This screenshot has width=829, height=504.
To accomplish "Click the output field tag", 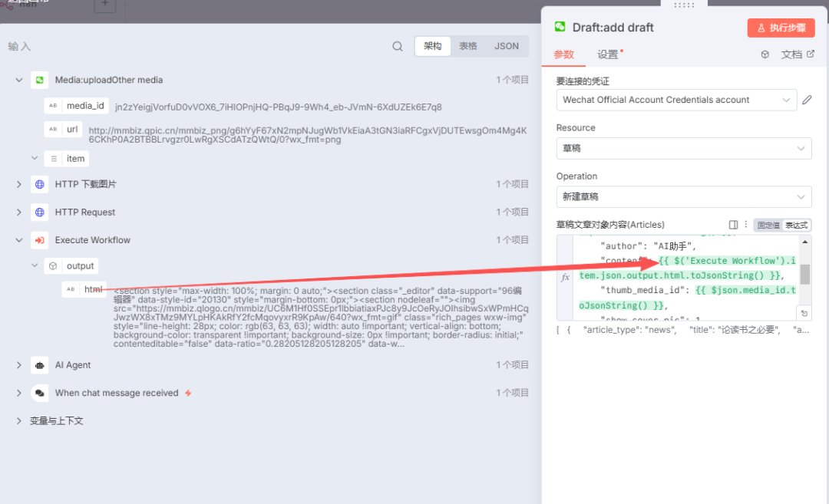I will (71, 266).
